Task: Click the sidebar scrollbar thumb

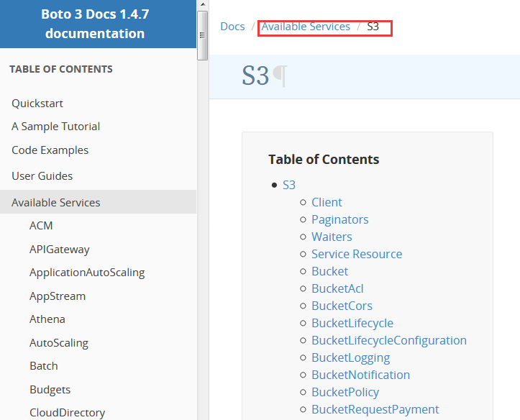Action: coord(203,35)
